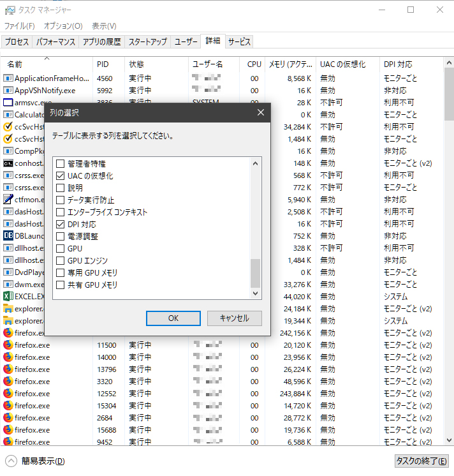Uncheck the DPI 対応 column checkbox
Viewport: 454px width, 476px height.
pyautogui.click(x=61, y=225)
